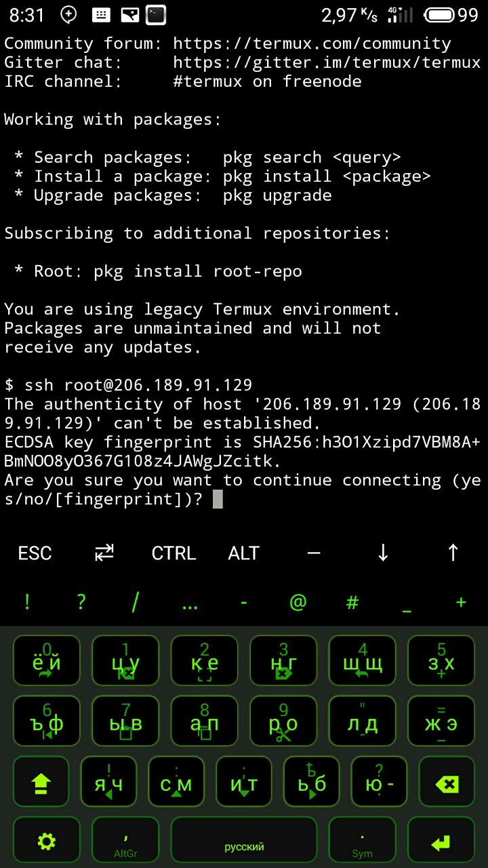This screenshot has height=868, width=488.
Task: Tap the русский space bar
Action: 244,842
